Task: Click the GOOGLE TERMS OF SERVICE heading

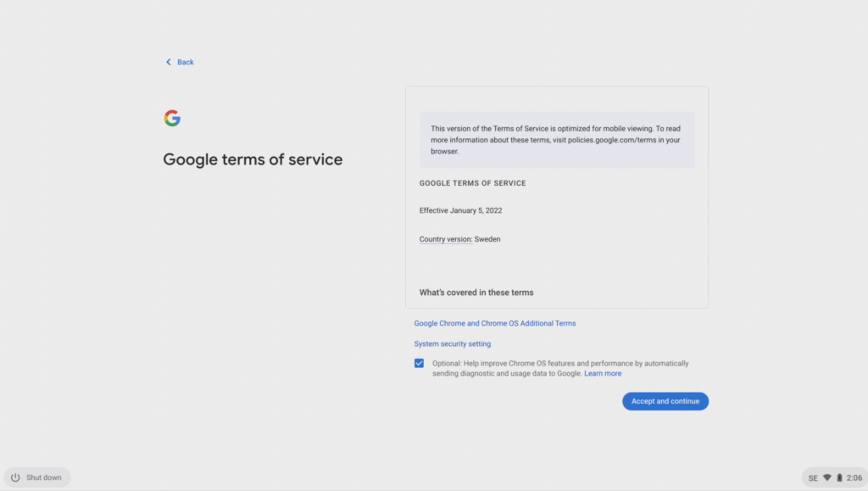Action: [472, 183]
